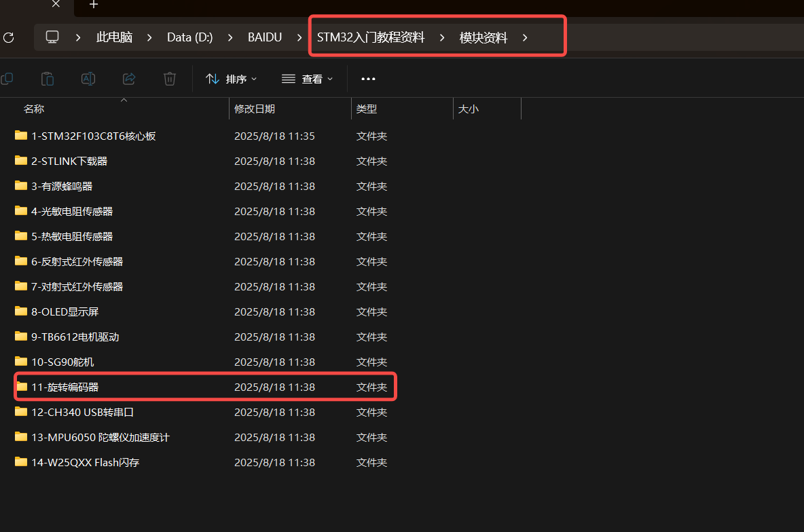Sort by 修改日期 column header
804x532 pixels.
pyautogui.click(x=255, y=109)
